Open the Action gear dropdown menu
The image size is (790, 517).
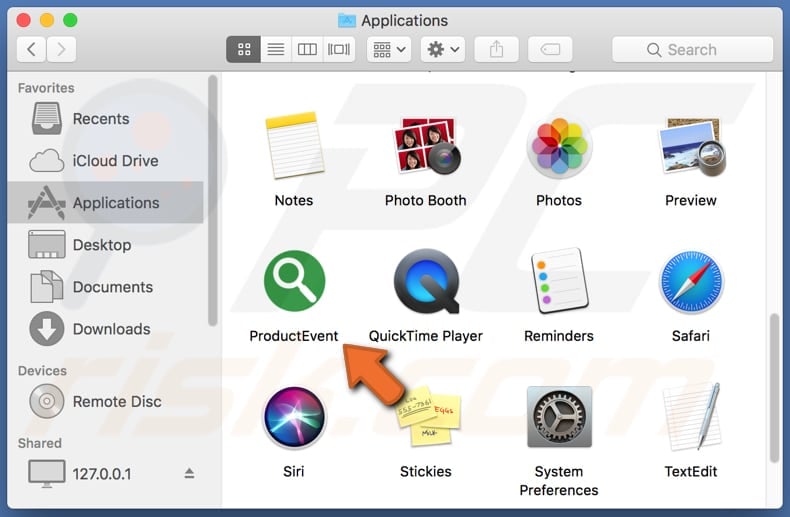443,49
